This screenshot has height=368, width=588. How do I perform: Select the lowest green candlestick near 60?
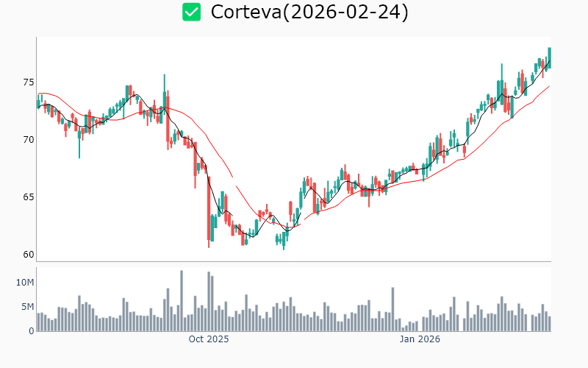(284, 240)
